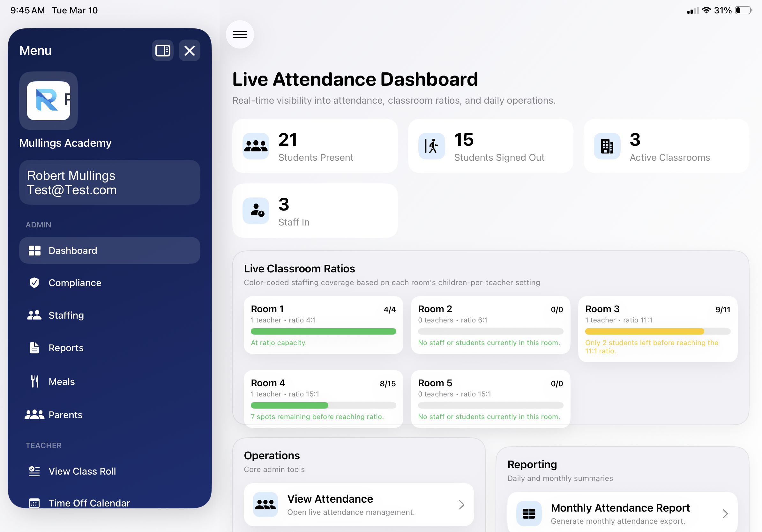
Task: Click the Students Present group icon
Action: (x=256, y=146)
